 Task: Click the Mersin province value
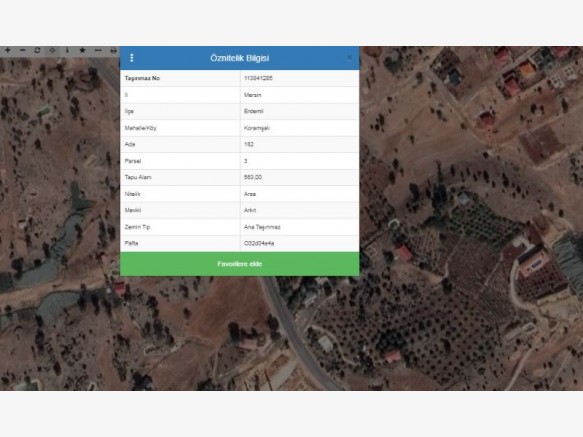tap(252, 95)
